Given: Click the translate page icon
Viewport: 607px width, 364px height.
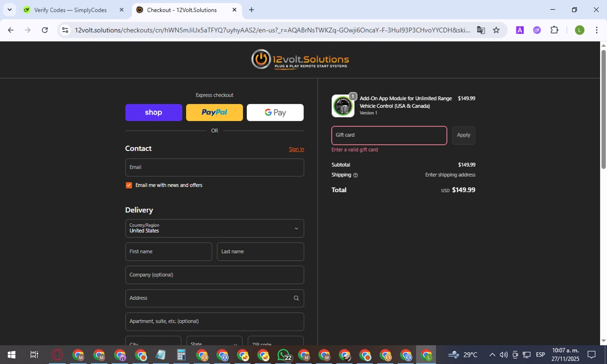Looking at the screenshot, I should pyautogui.click(x=481, y=30).
